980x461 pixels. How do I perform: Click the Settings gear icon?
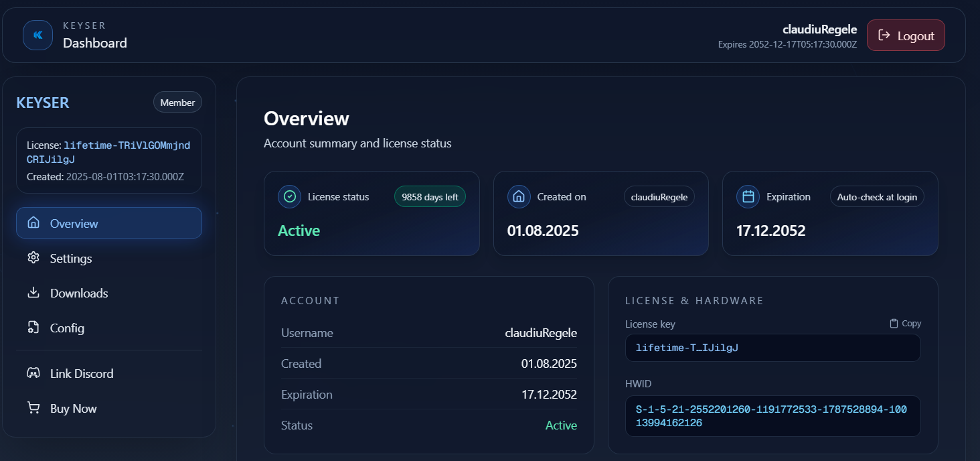(33, 258)
